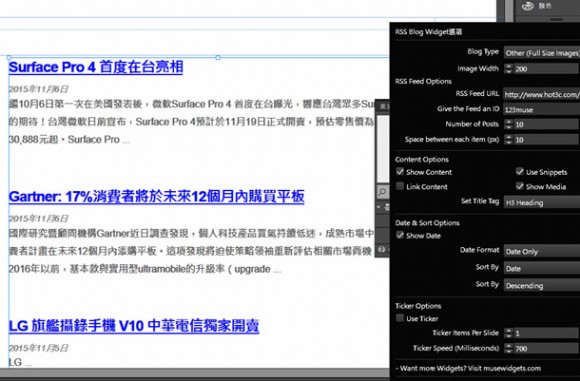Click the RSS Feed URL input field
580x381 pixels.
click(542, 94)
